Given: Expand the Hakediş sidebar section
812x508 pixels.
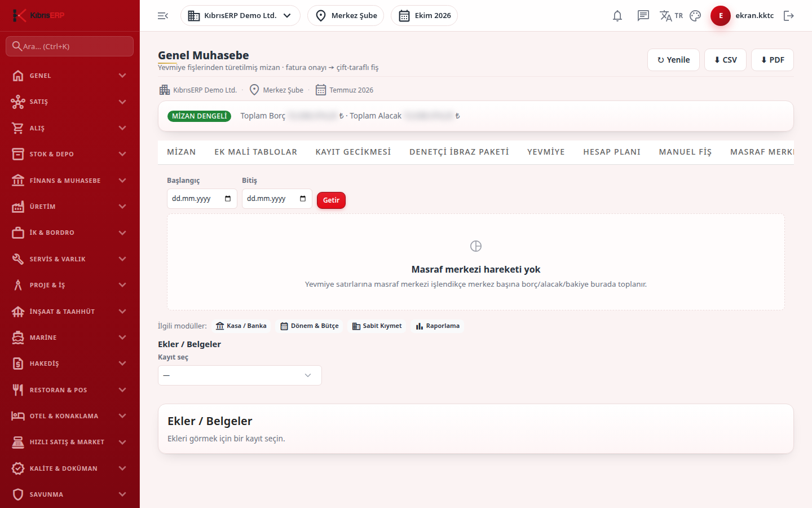Looking at the screenshot, I should [x=70, y=364].
